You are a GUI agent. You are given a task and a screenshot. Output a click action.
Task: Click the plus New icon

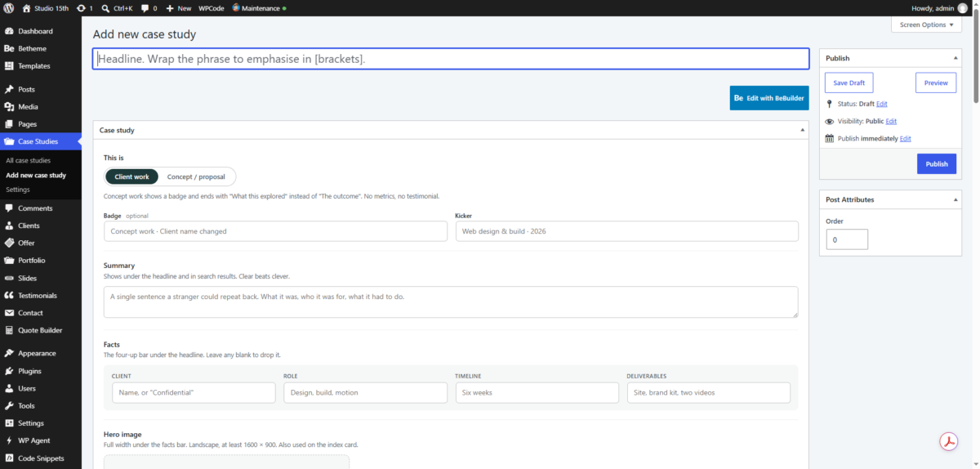click(170, 7)
